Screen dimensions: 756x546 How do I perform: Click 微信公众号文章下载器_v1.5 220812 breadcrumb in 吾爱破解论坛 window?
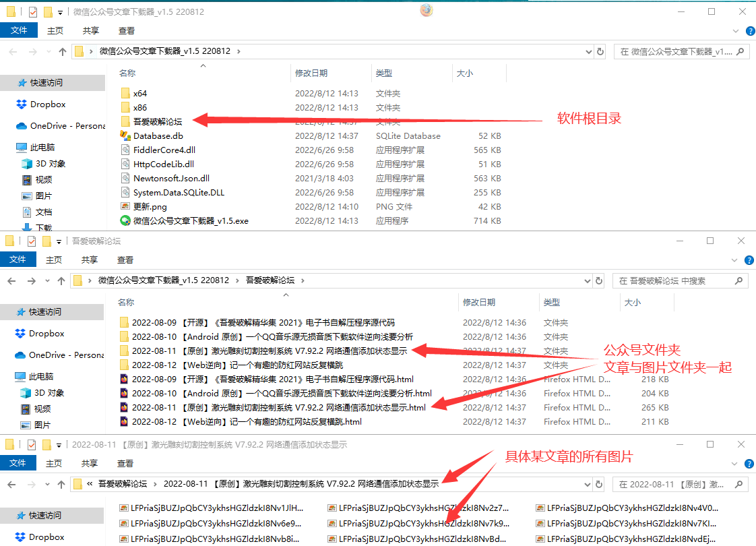164,280
